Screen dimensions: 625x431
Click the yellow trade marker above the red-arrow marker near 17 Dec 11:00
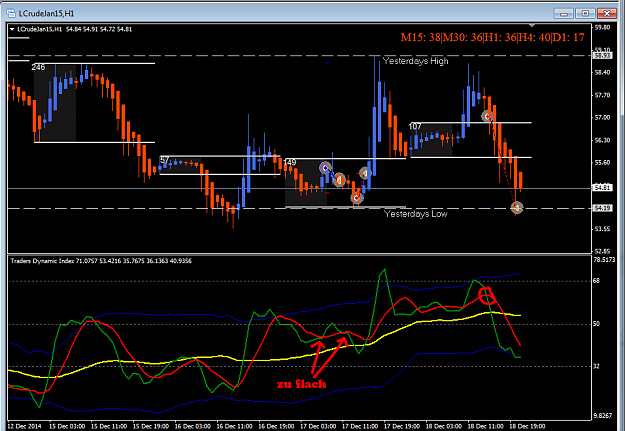tap(364, 173)
